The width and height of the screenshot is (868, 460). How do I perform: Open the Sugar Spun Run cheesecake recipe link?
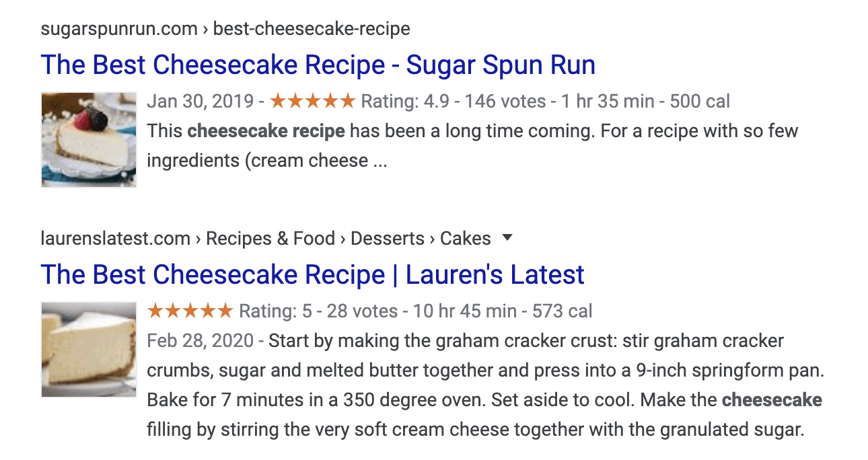pyautogui.click(x=318, y=65)
